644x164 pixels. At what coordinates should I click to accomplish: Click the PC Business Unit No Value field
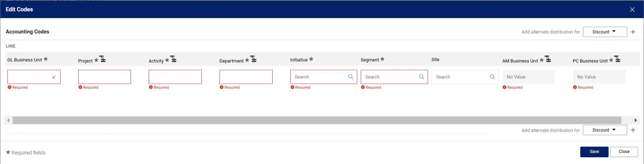tap(599, 77)
